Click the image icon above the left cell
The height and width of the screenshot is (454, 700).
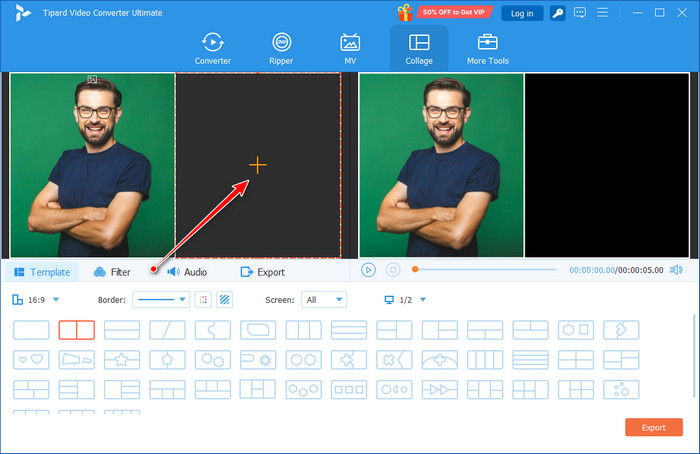coord(92,79)
